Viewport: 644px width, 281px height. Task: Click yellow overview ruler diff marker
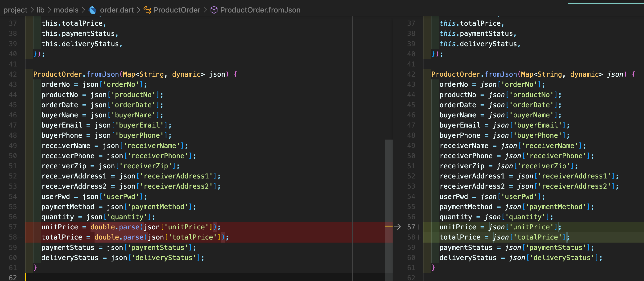point(388,226)
